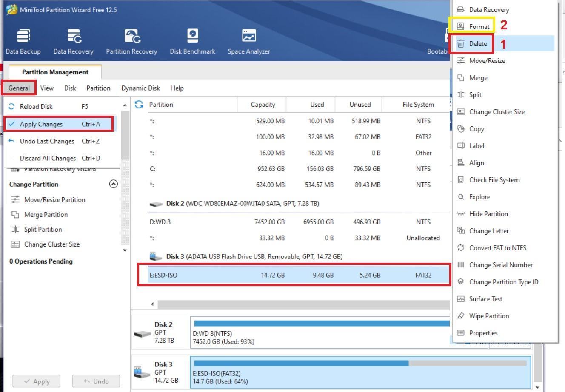Click the Disk 2 drive icon in disk map

[142, 333]
